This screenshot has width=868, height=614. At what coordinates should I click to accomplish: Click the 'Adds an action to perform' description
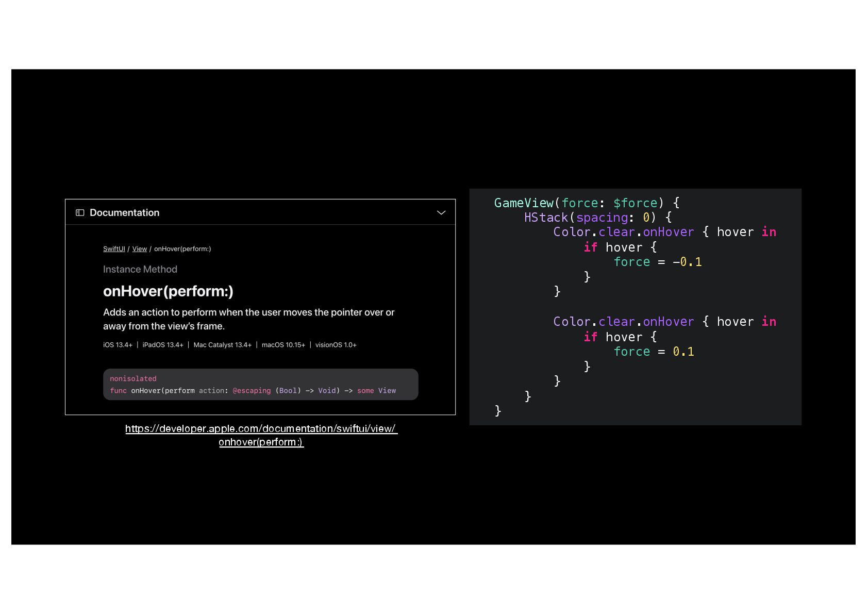[249, 319]
